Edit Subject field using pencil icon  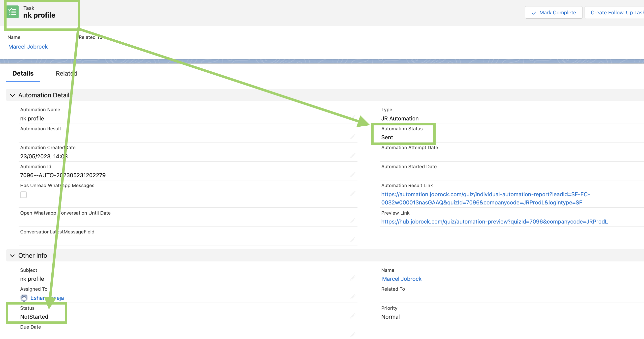click(353, 278)
